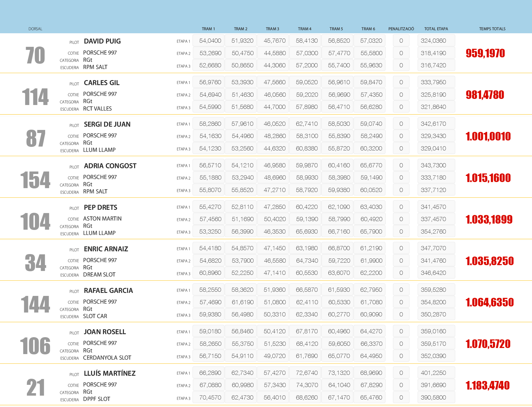Click Carles Gil's Etapa 1 total 333,7950
532x407 pixels.
436,82
